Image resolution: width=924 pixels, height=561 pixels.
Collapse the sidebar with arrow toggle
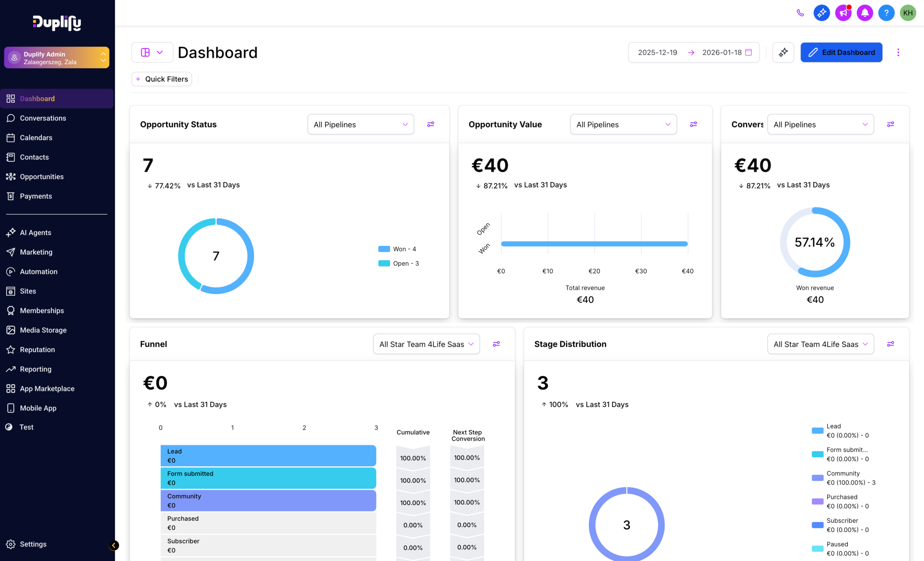[x=114, y=545]
